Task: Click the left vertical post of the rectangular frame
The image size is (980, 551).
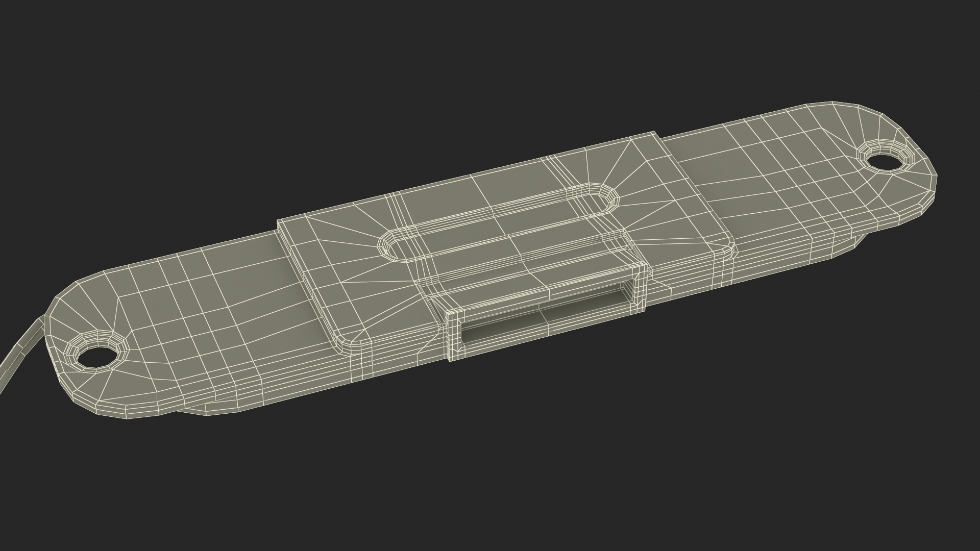Action: [x=453, y=334]
